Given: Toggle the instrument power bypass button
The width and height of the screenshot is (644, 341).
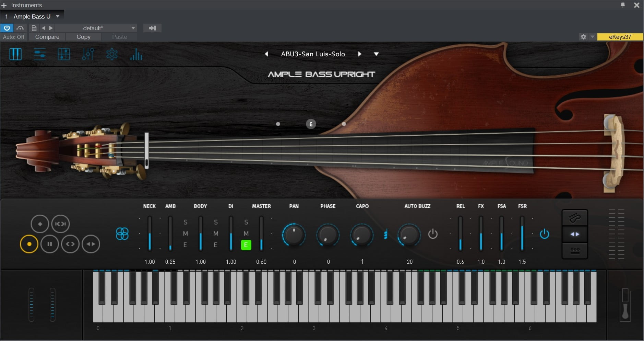Looking at the screenshot, I should 7,28.
